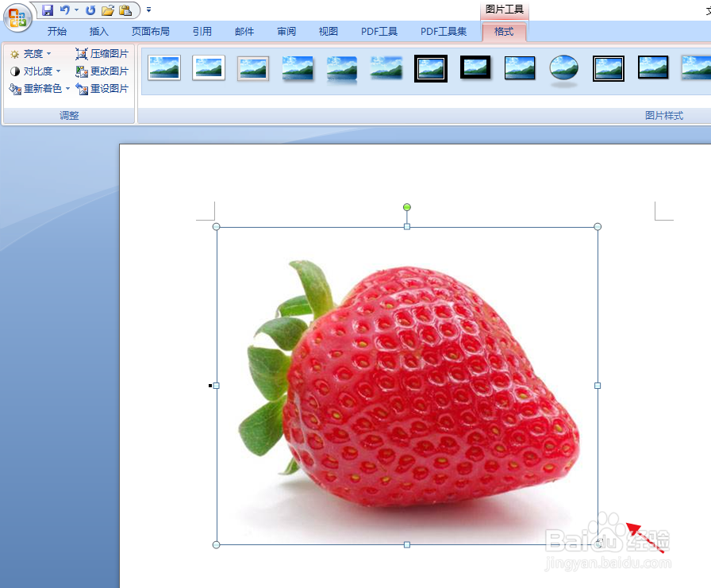Click the sun brightness icon
This screenshot has height=588, width=711.
click(x=14, y=55)
